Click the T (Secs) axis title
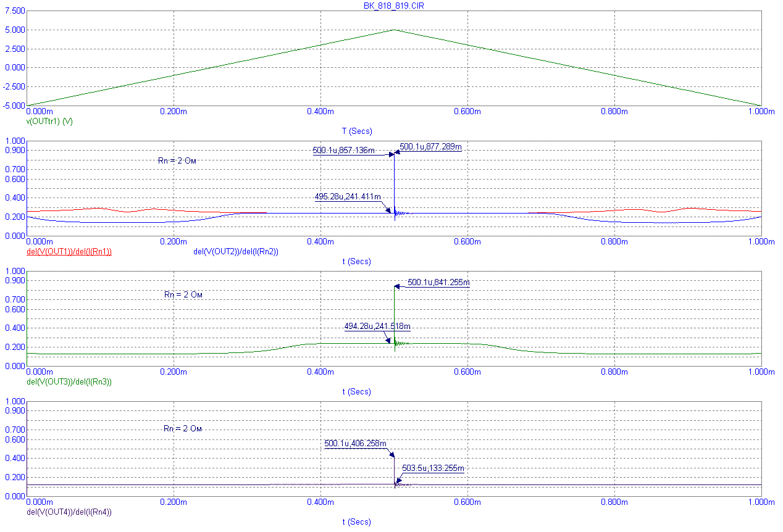The image size is (783, 532). [x=357, y=131]
